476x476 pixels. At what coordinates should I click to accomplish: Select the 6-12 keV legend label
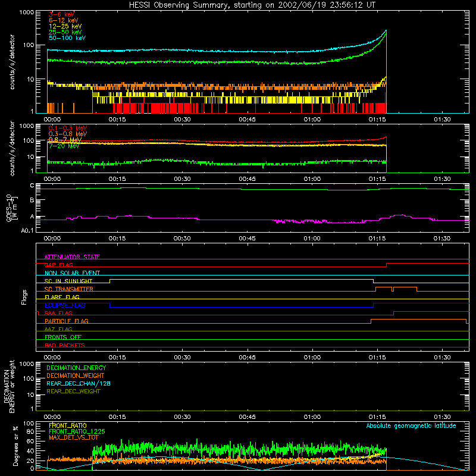[x=64, y=20]
